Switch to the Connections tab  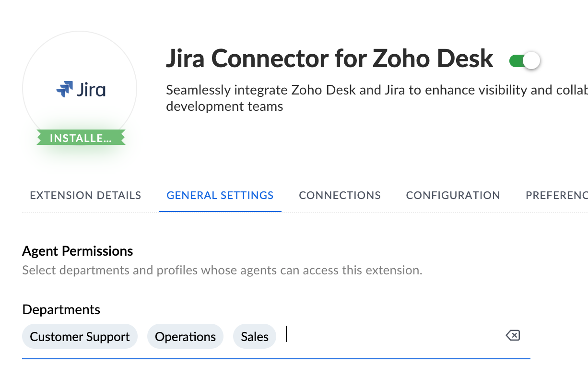340,195
